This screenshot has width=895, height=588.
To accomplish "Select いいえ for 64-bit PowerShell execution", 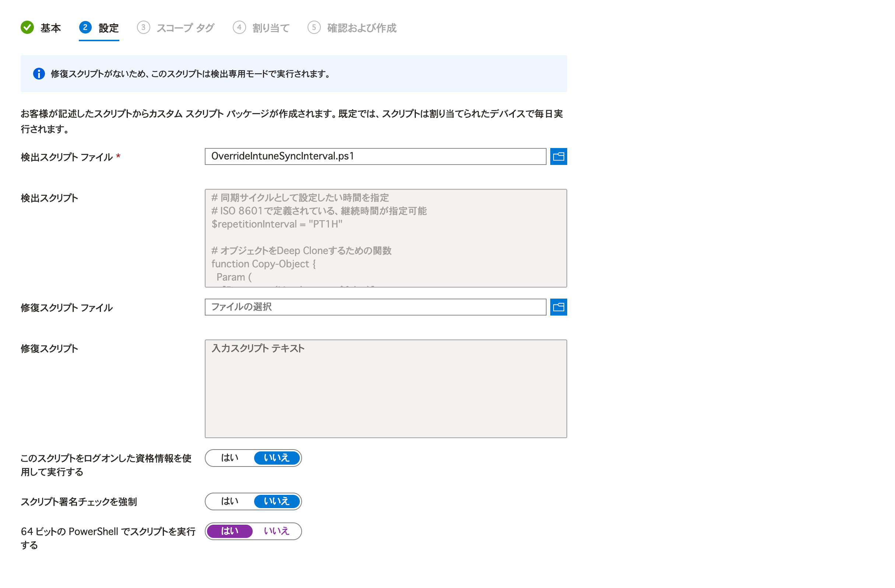I will pos(277,531).
